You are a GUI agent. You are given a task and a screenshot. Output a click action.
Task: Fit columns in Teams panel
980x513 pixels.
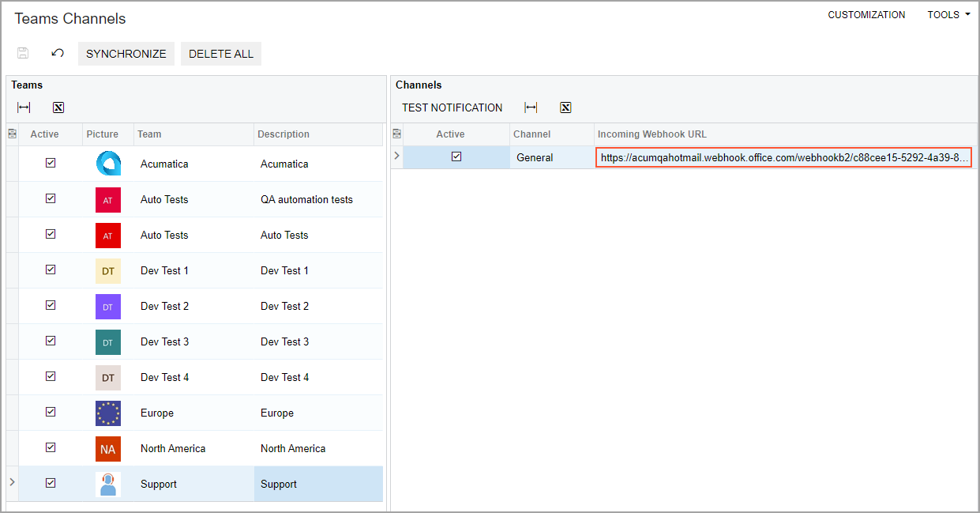[x=24, y=108]
